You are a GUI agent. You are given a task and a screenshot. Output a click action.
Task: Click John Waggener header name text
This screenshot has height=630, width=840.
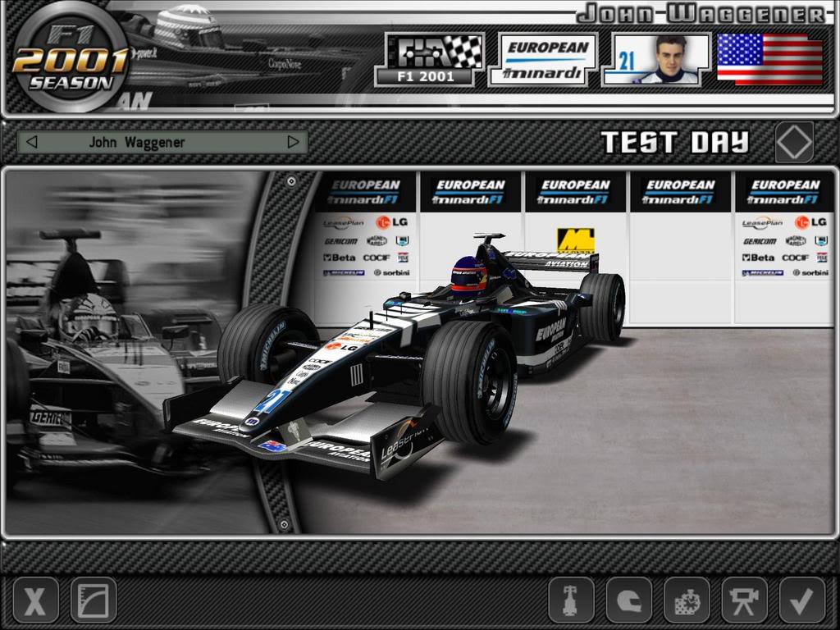point(702,14)
